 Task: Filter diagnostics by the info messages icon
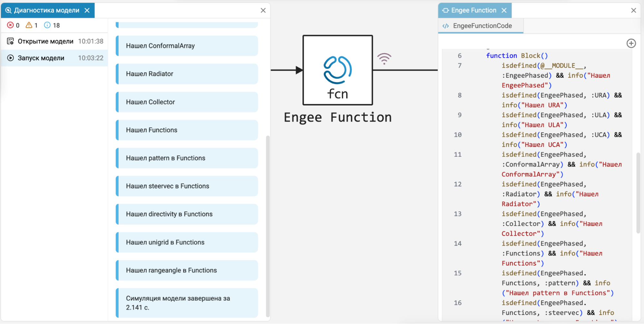(47, 25)
